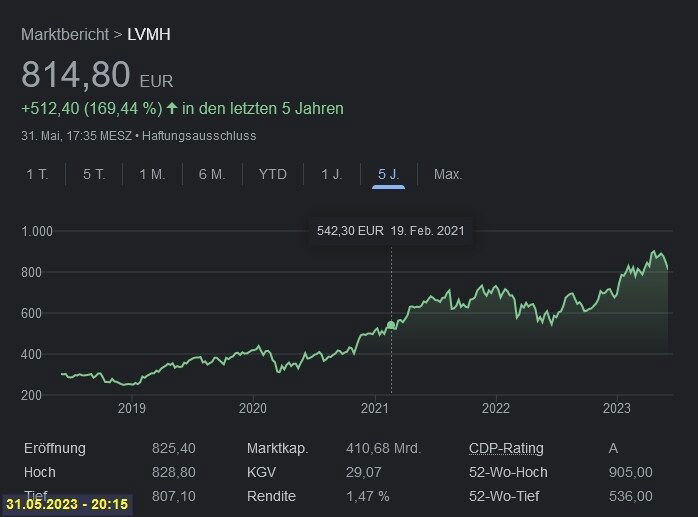Click the Marktkap. value 410,68 Mrd.

point(383,448)
